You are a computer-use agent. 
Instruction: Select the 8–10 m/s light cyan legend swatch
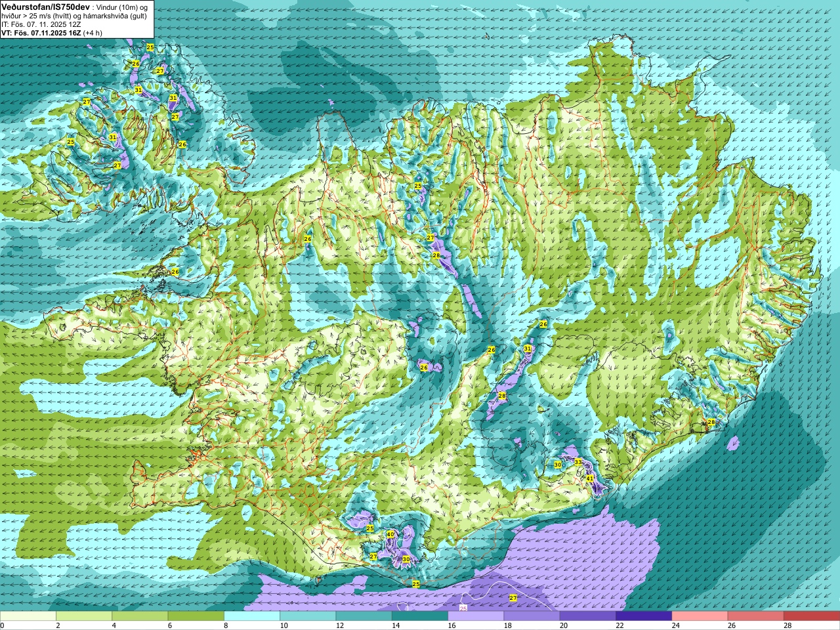(x=252, y=616)
